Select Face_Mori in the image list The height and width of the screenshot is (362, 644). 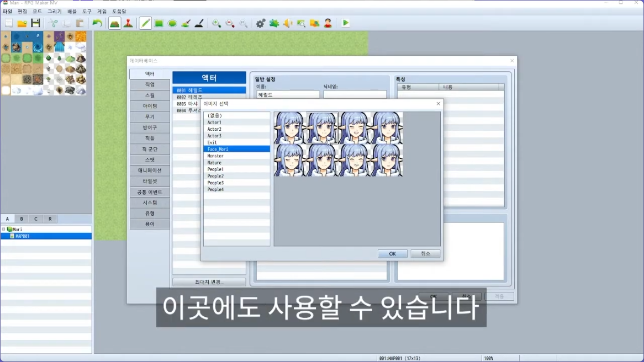coord(236,149)
